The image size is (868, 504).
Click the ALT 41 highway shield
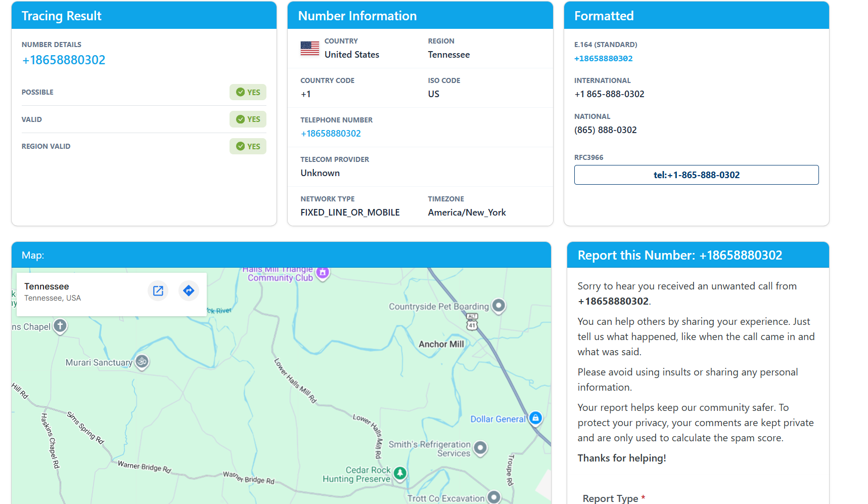[x=472, y=321]
